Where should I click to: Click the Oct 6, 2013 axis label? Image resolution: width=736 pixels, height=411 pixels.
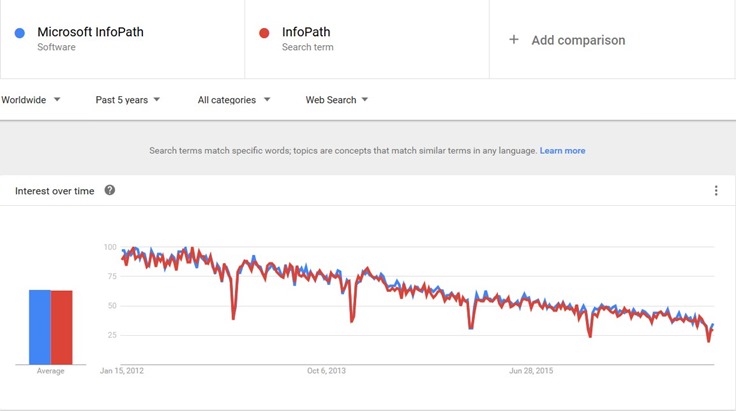pyautogui.click(x=326, y=371)
